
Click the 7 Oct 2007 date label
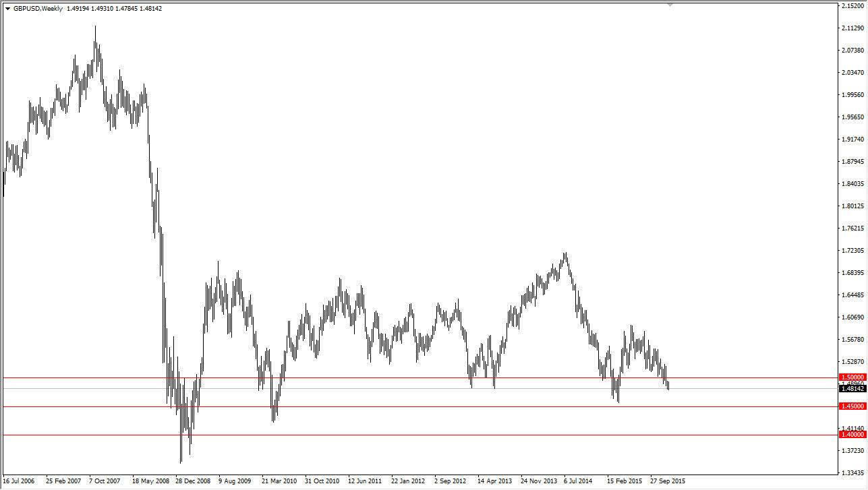click(107, 482)
